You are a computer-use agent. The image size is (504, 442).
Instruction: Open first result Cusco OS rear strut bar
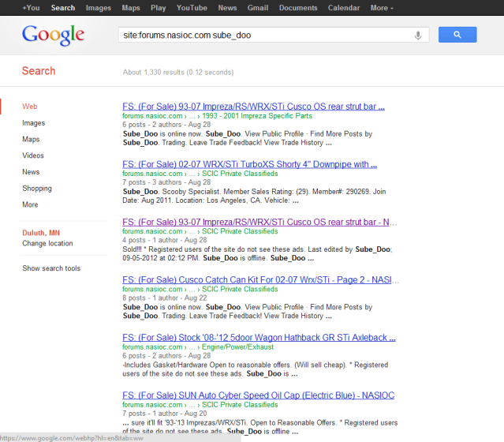point(253,107)
